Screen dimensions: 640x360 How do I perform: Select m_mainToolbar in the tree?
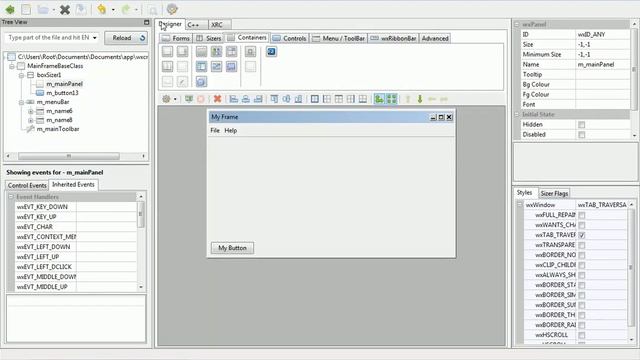(58, 129)
